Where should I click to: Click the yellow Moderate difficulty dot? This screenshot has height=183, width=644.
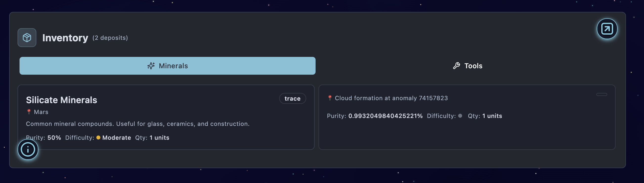[98, 137]
